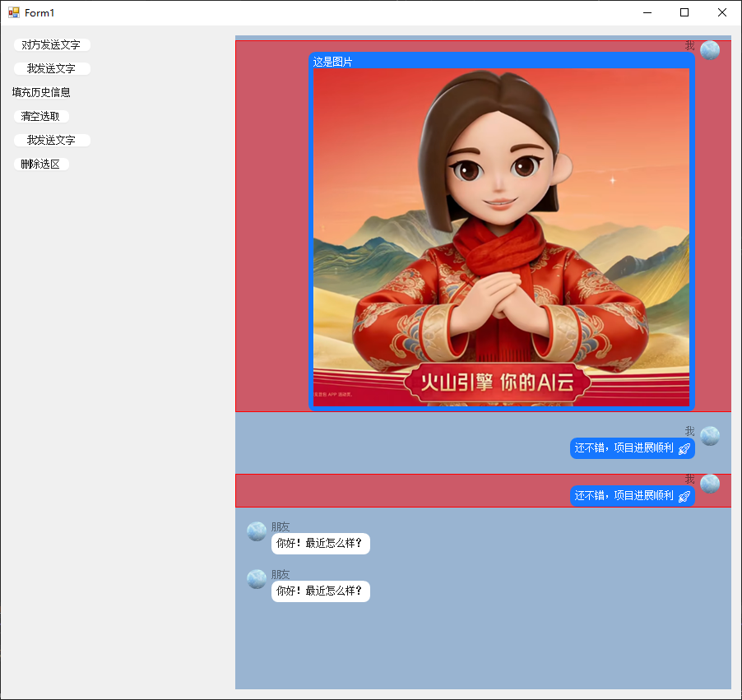Click the rocket emoji in the red-highlighted bubble
The height and width of the screenshot is (700, 742).
[684, 497]
